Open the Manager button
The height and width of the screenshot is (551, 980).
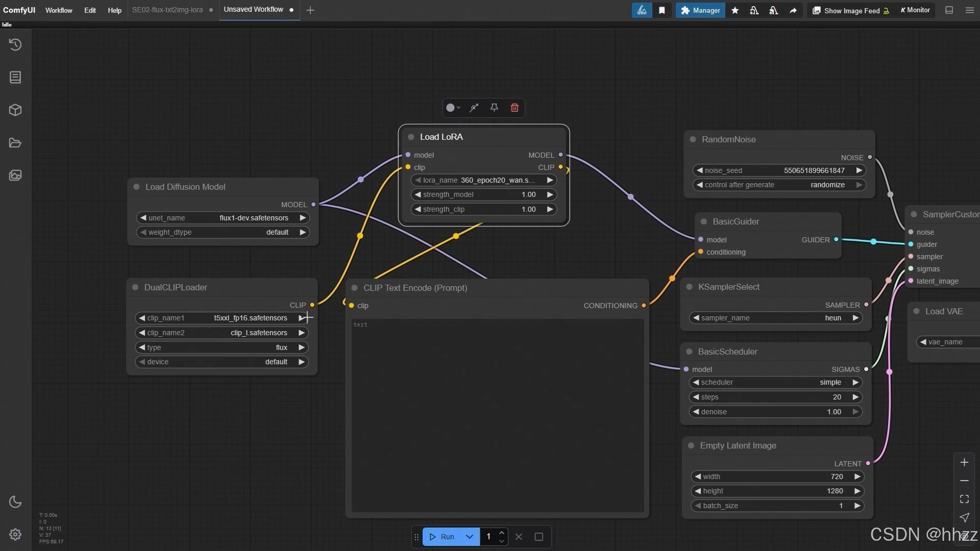tap(700, 10)
